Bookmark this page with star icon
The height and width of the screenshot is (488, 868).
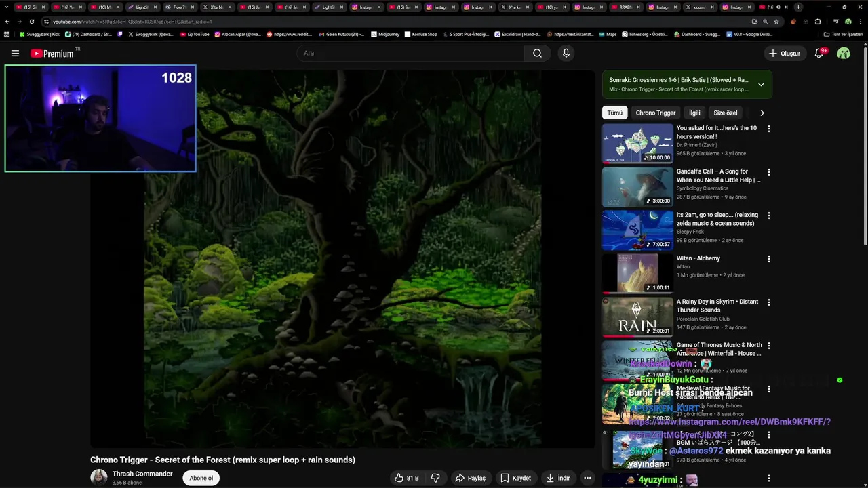coord(776,22)
